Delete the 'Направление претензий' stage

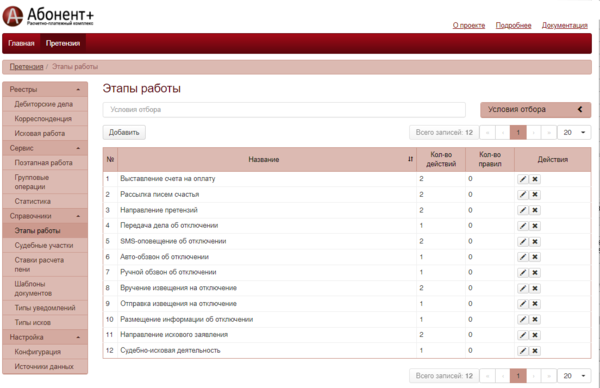point(535,210)
